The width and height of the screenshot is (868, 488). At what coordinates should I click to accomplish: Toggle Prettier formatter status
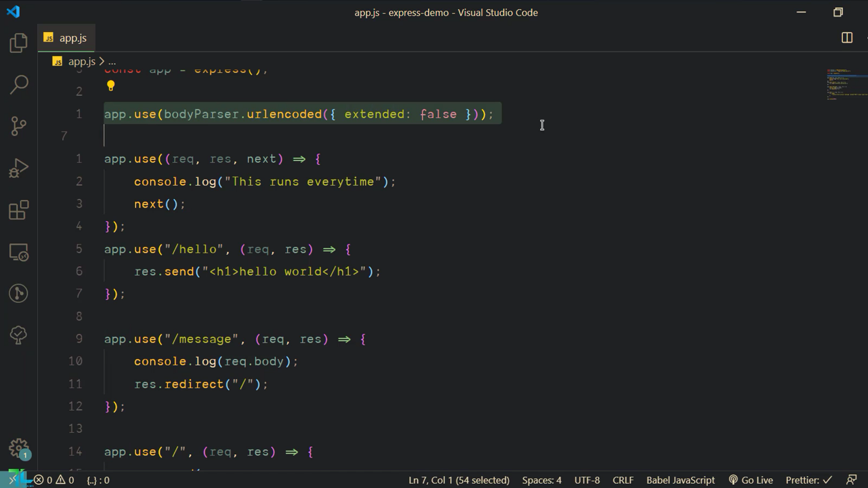(808, 480)
